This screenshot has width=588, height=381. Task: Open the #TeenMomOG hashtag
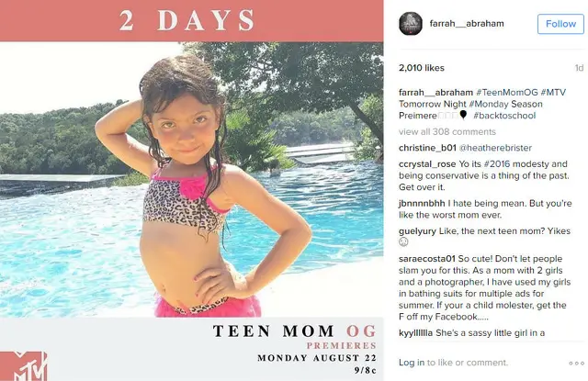(506, 92)
